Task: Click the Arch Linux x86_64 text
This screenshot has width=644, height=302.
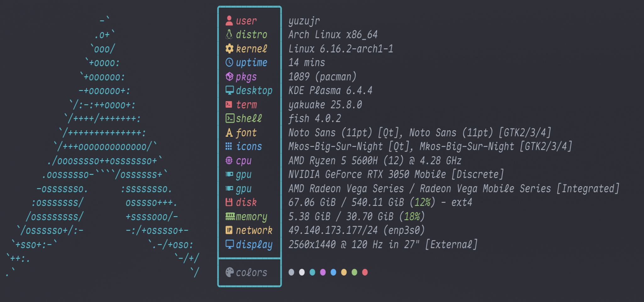Action: click(333, 35)
